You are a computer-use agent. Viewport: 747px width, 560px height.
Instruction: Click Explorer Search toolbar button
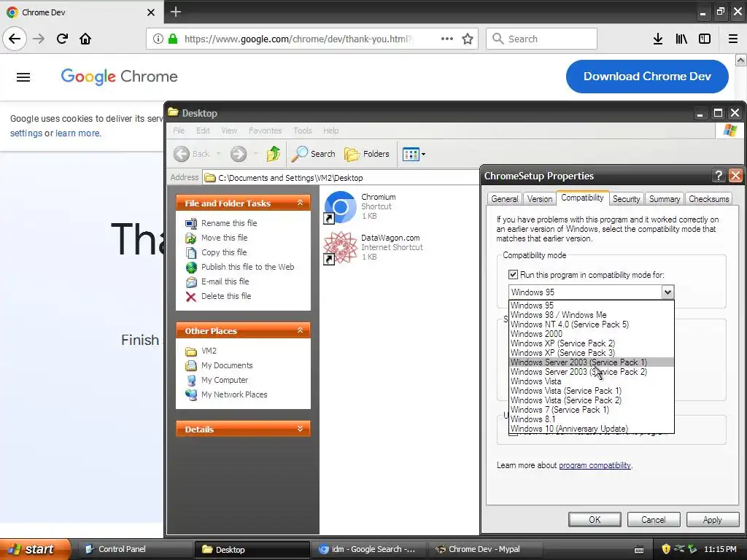[313, 153]
